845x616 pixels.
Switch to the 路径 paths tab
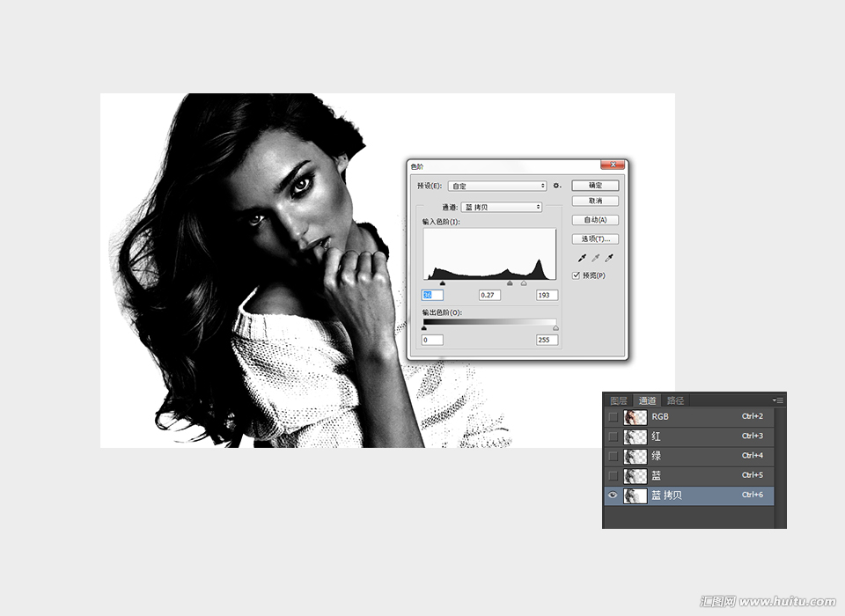[675, 400]
